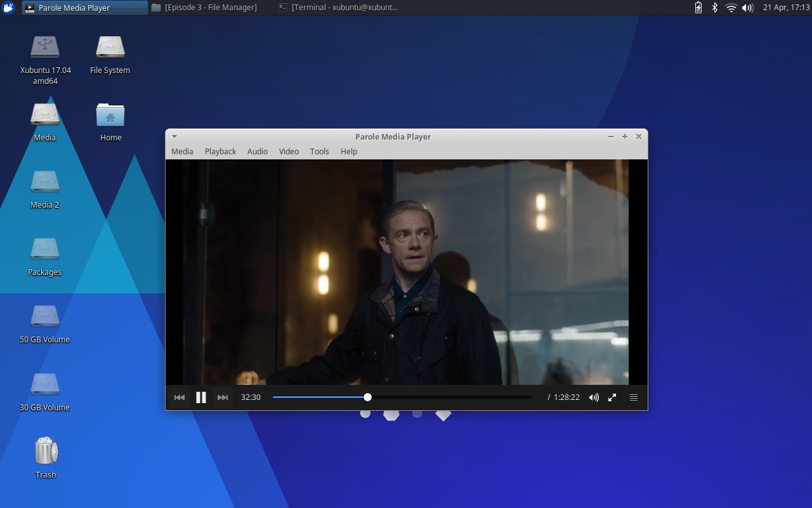This screenshot has width=812, height=508.
Task: Click the elapsed time 32:30
Action: pyautogui.click(x=251, y=398)
